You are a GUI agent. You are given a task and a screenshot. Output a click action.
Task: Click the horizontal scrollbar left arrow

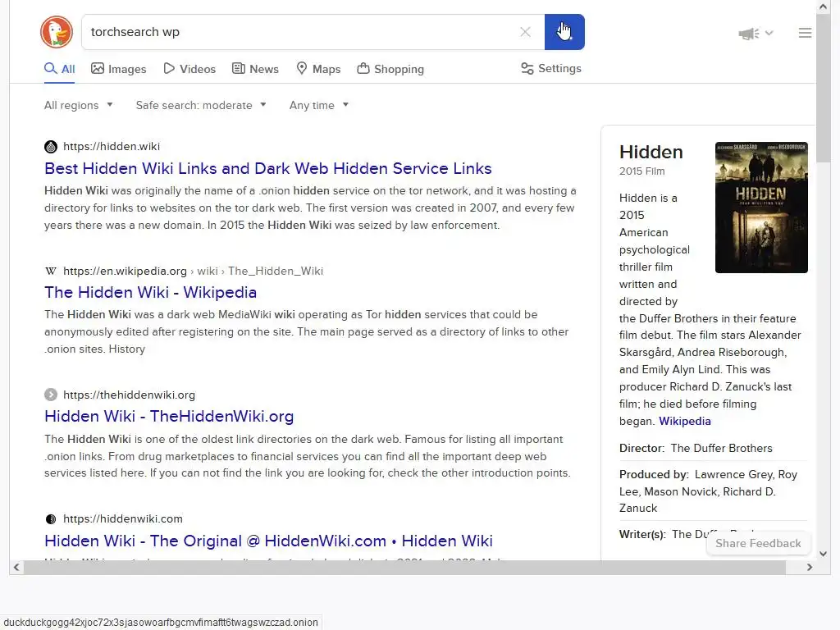[16, 568]
